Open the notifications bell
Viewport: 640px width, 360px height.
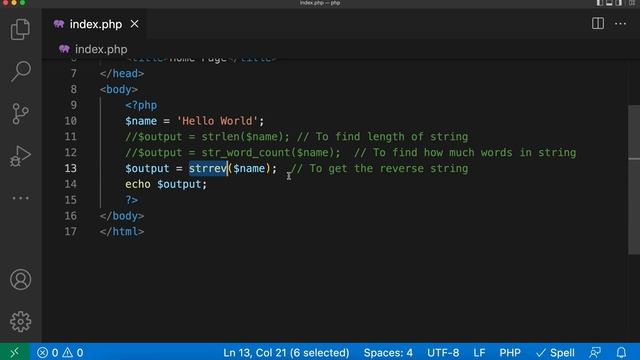(x=621, y=352)
